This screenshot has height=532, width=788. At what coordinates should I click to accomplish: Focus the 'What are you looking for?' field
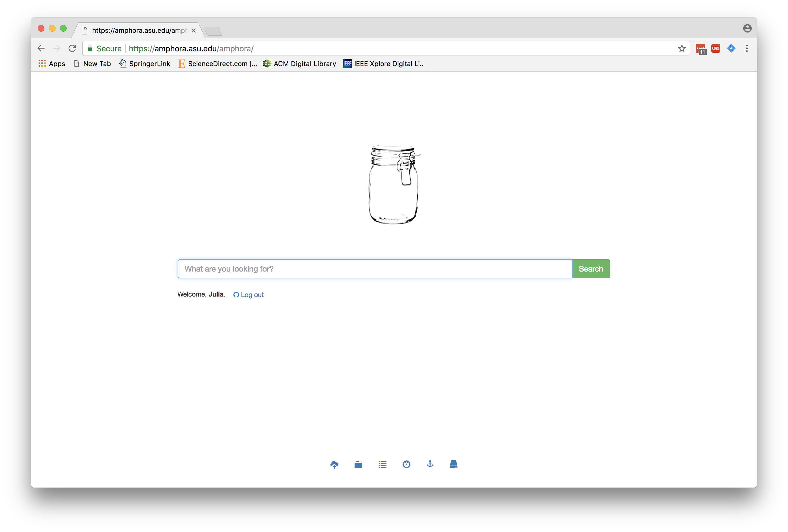(375, 269)
